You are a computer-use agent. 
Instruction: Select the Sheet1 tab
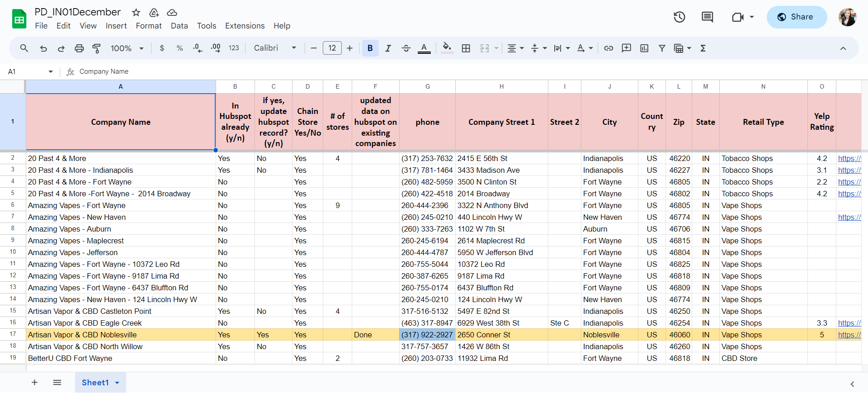(100, 383)
